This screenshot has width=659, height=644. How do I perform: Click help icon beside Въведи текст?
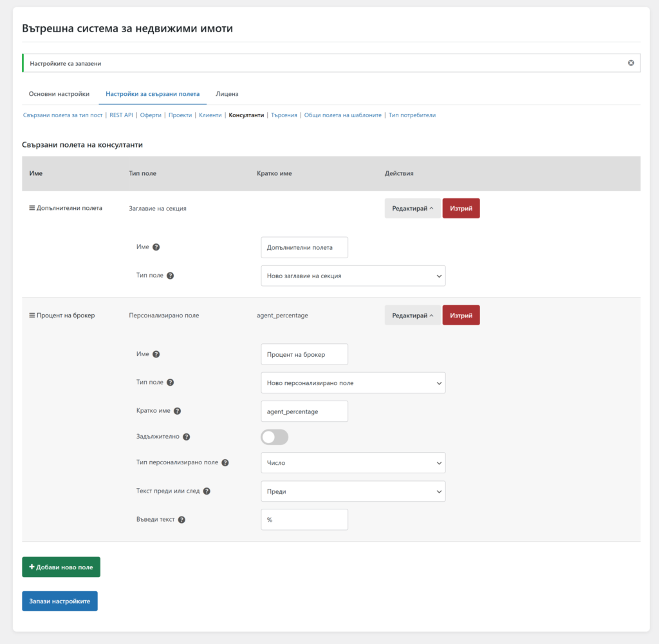point(181,520)
